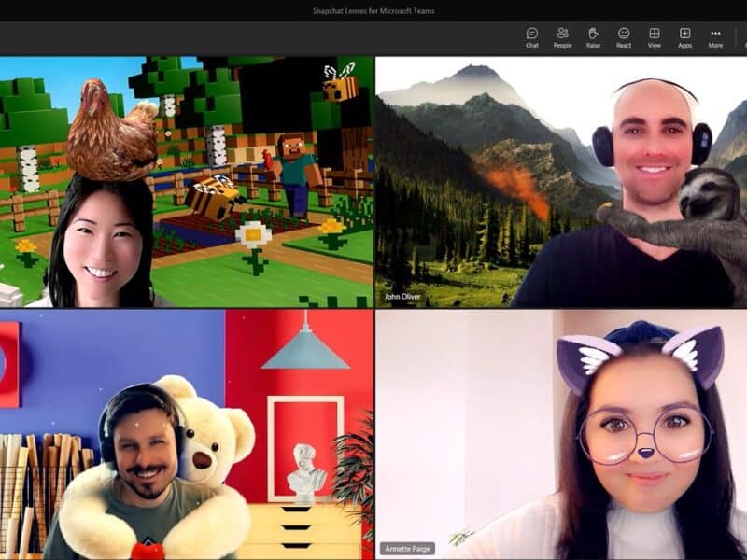Open the React emoji menu
The width and height of the screenshot is (747, 560).
coord(624,37)
